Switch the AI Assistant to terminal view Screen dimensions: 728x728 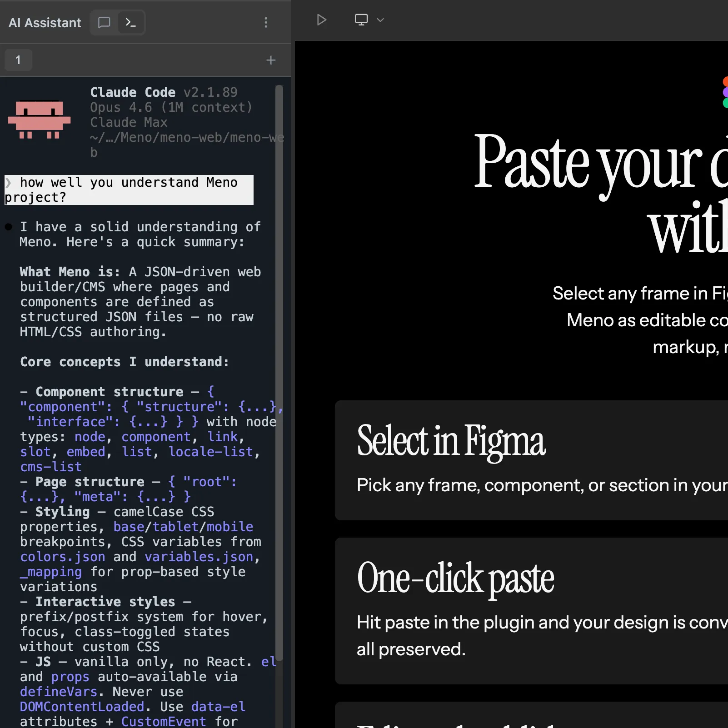131,23
